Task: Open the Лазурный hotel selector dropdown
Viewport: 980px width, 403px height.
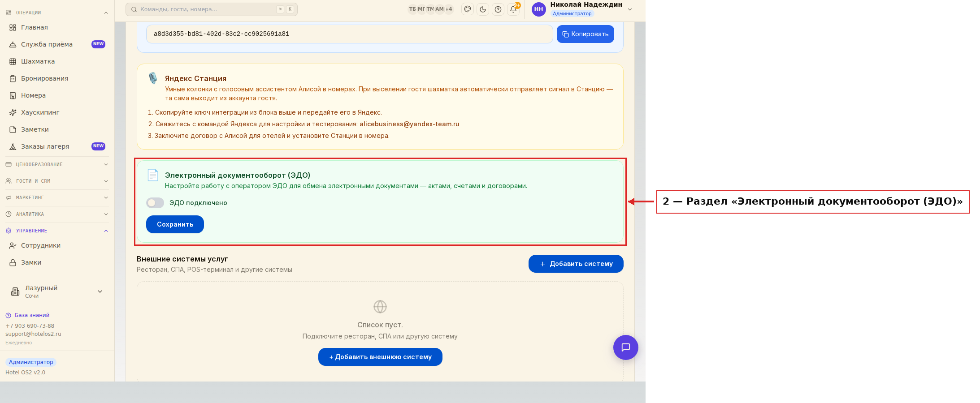Action: (x=57, y=292)
